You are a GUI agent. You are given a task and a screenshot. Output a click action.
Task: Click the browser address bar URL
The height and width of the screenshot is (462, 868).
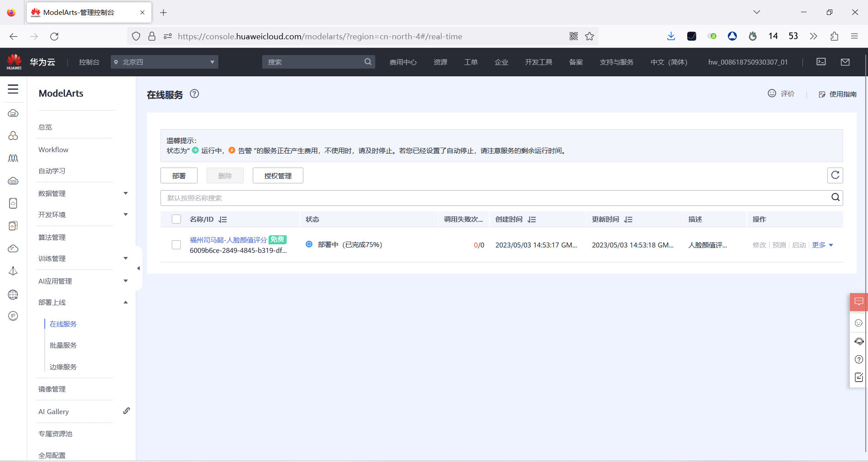click(320, 36)
